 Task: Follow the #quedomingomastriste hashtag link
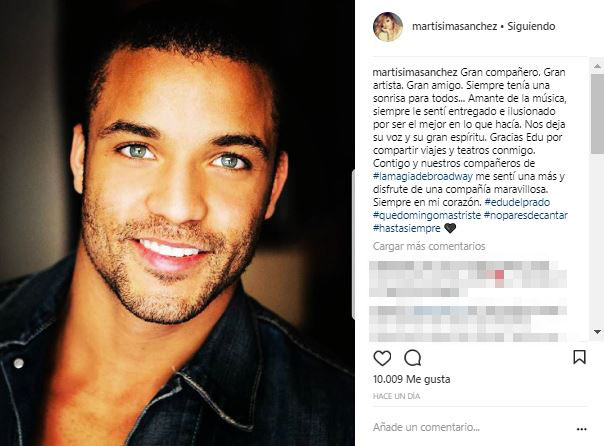point(427,215)
